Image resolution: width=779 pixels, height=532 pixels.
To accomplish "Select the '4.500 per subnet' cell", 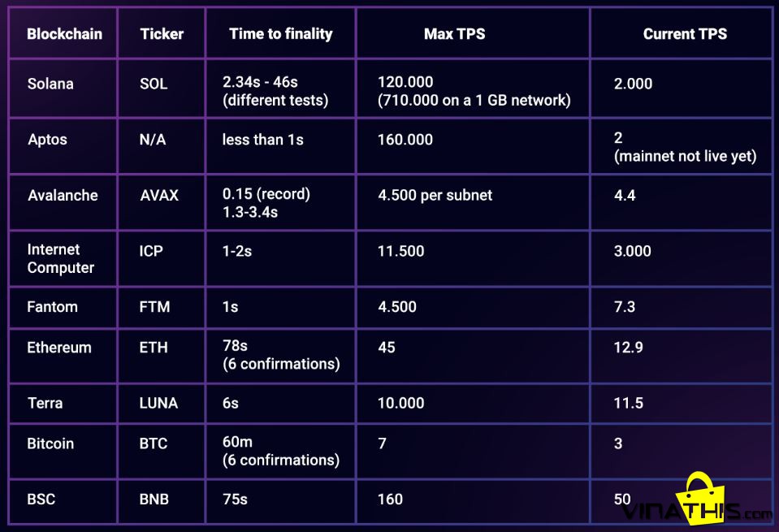I will click(x=473, y=201).
